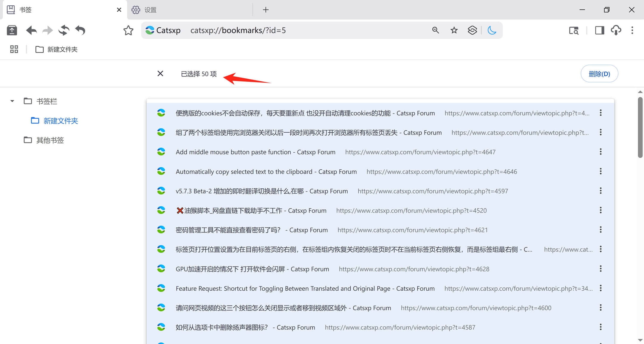This screenshot has width=644, height=344.
Task: Open more menu for Add middle mouse button bookmark
Action: (600, 152)
